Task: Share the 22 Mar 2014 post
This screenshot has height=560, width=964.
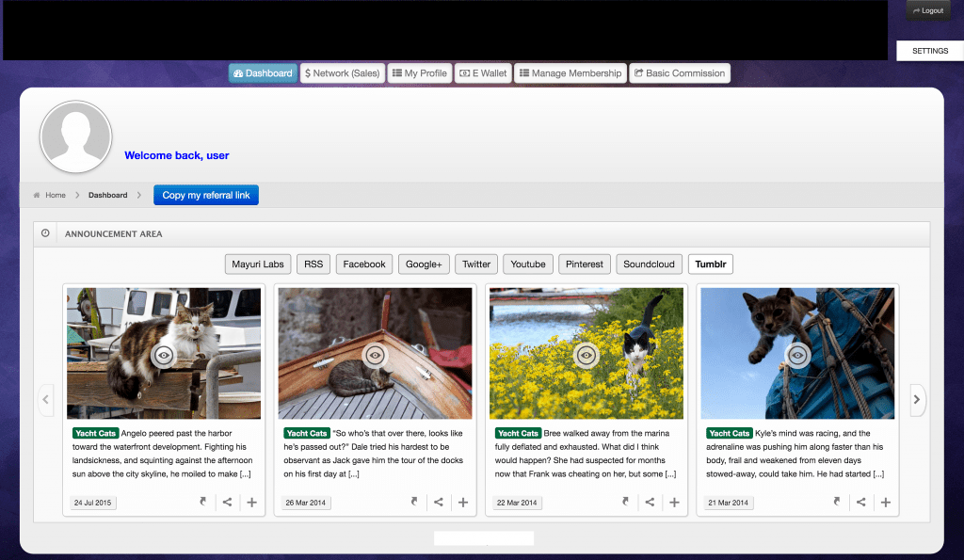Action: click(x=650, y=503)
